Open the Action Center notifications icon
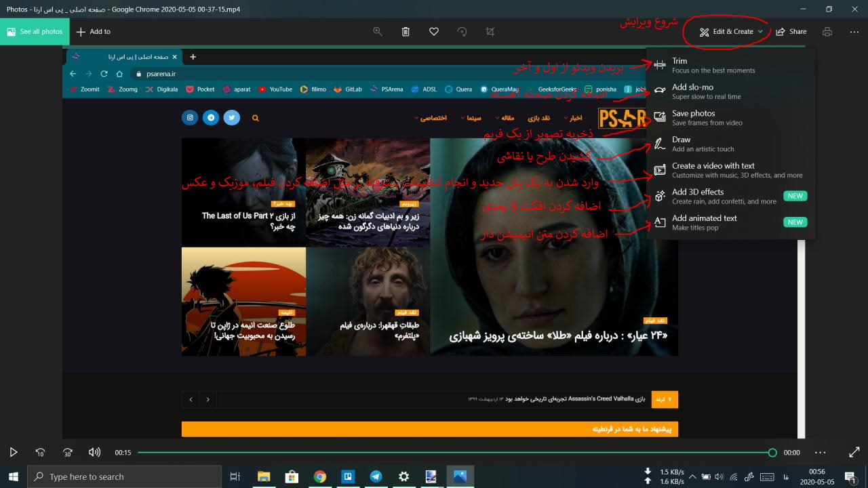The image size is (868, 488). [850, 476]
